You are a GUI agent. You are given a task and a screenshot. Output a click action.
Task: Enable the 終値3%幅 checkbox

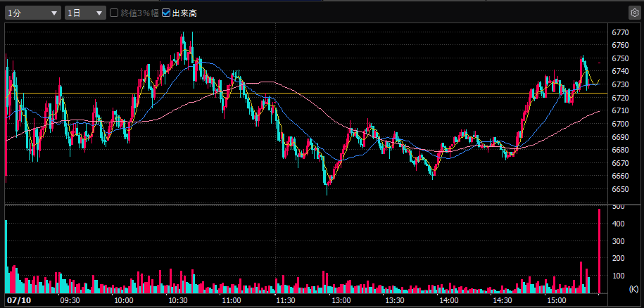(x=114, y=13)
